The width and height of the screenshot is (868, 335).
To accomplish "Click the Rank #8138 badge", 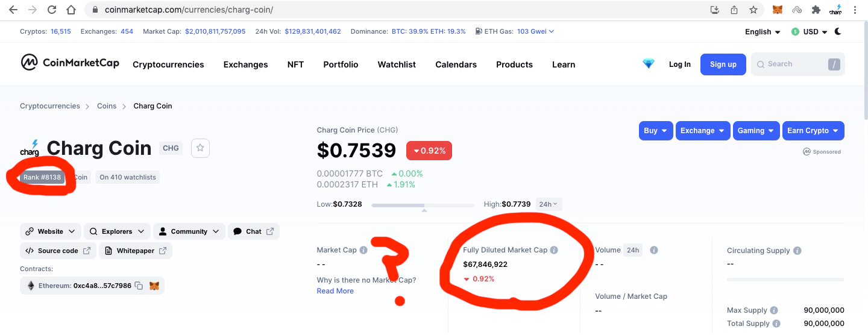I will (42, 177).
